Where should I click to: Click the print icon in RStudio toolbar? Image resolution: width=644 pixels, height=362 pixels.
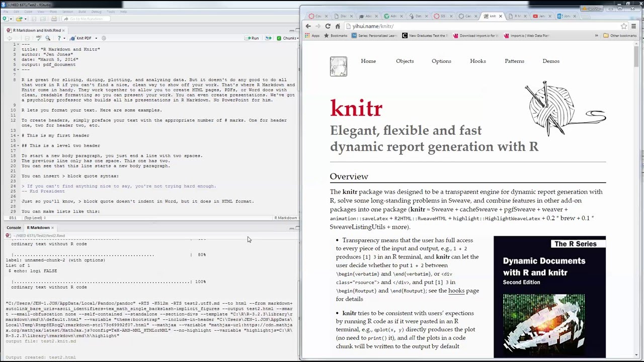54,19
